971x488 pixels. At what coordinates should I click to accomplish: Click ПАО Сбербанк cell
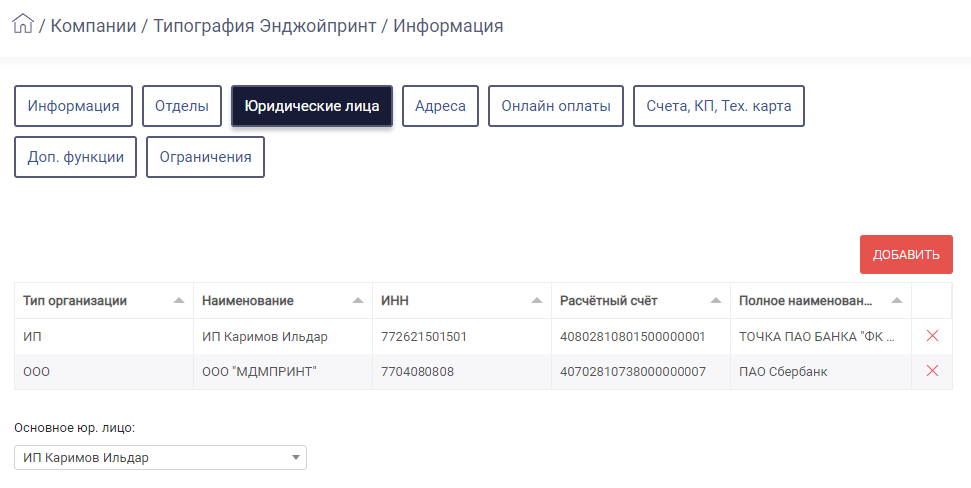pyautogui.click(x=821, y=372)
